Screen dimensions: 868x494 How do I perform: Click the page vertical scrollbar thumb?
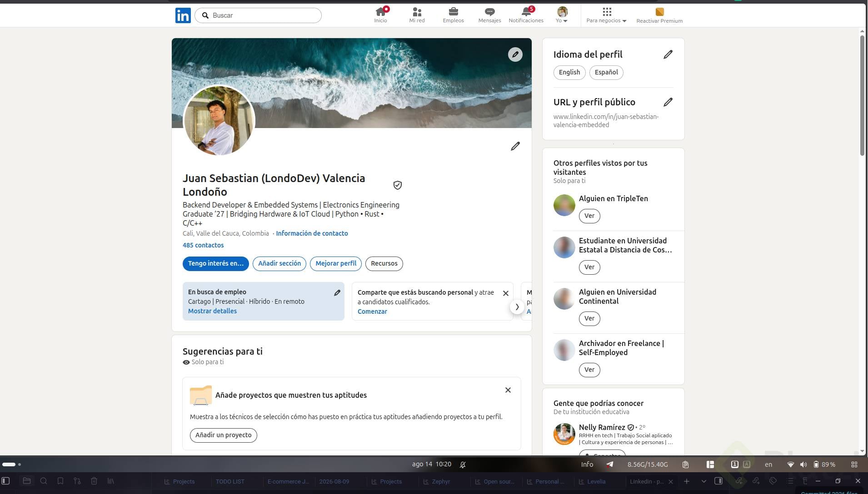click(x=862, y=95)
